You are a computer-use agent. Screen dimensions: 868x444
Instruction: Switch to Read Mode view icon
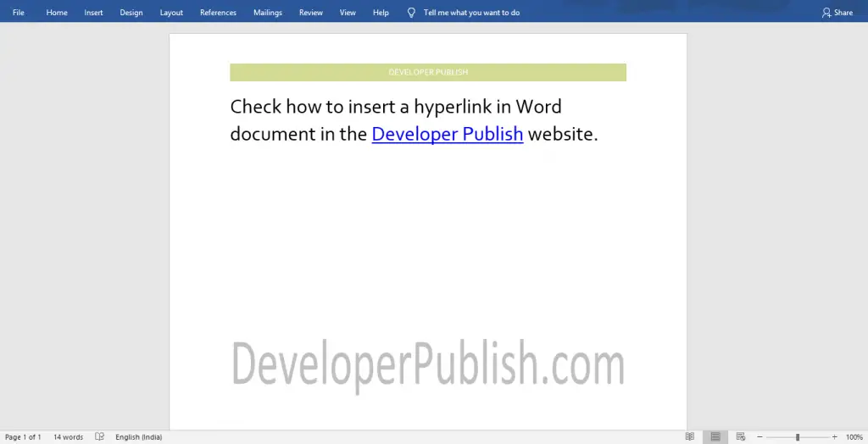click(690, 437)
